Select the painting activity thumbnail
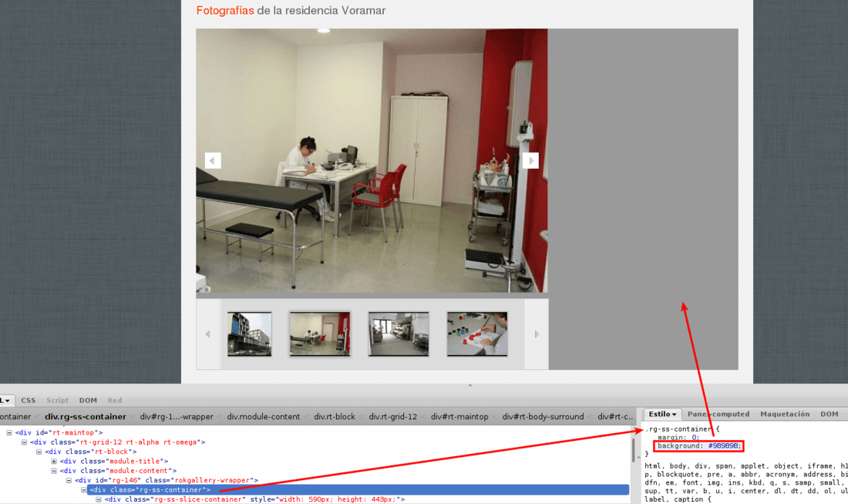 pos(477,334)
